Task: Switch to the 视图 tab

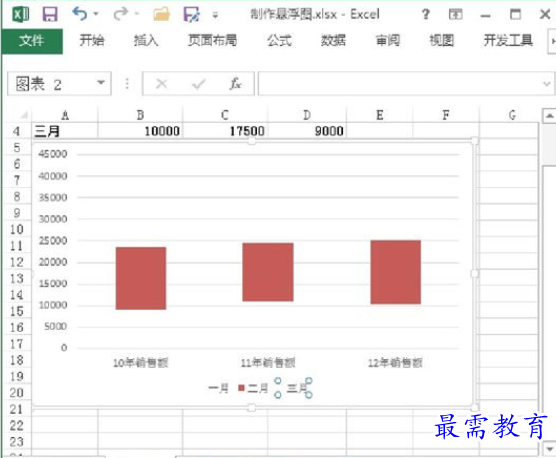Action: [441, 40]
